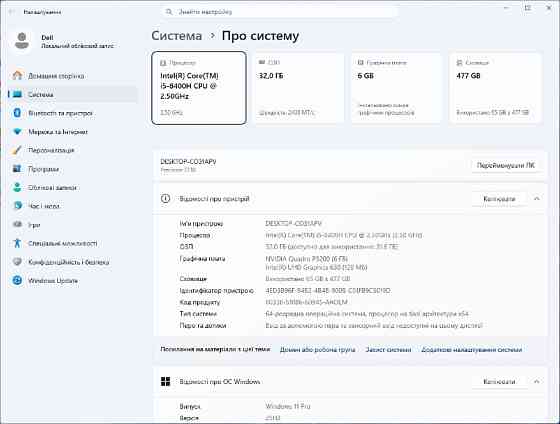This screenshot has width=560, height=424.
Task: Click the info icon beside Відомості про пристрій
Action: 165,199
